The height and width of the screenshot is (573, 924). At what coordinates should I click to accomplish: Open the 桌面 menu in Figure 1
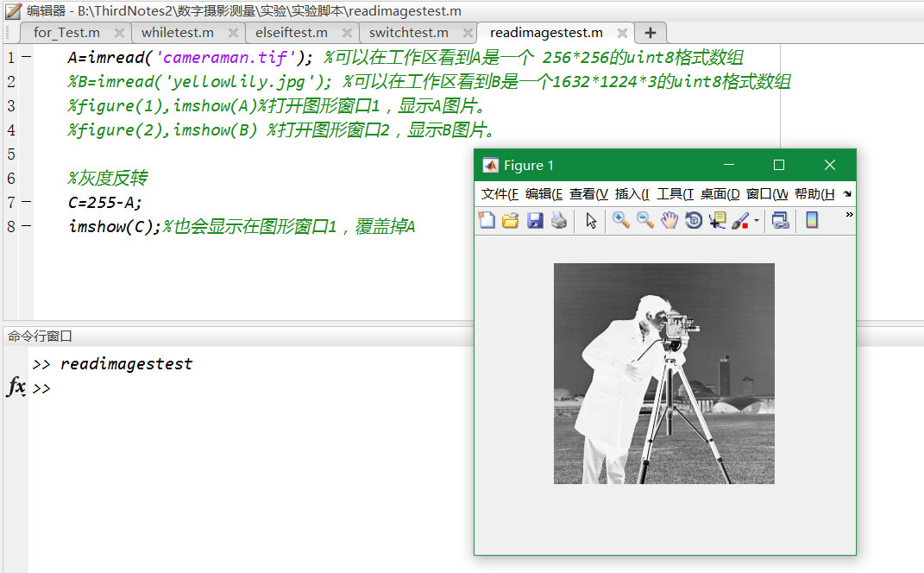720,194
